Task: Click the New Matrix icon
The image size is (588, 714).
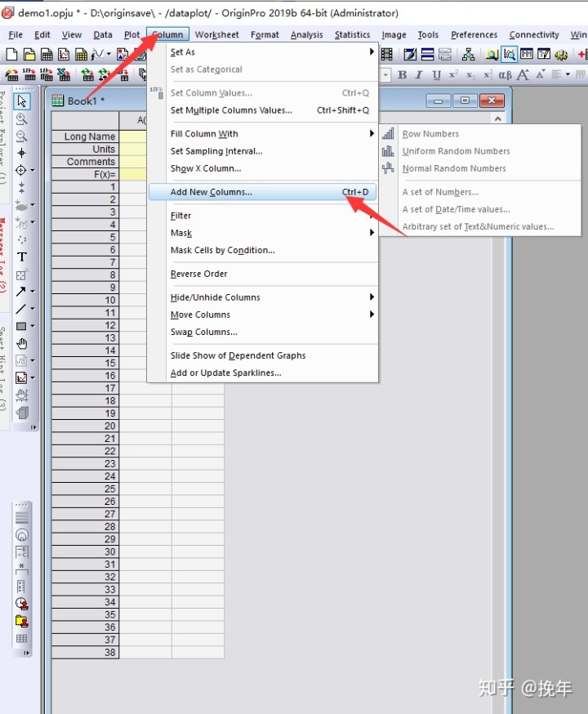Action: pyautogui.click(x=81, y=55)
